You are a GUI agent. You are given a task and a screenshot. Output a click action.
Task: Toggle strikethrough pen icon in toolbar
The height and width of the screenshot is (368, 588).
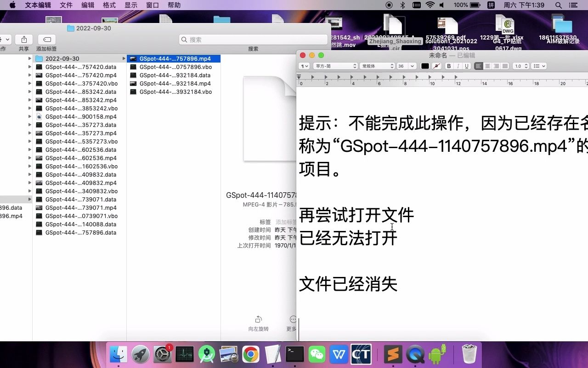point(436,66)
